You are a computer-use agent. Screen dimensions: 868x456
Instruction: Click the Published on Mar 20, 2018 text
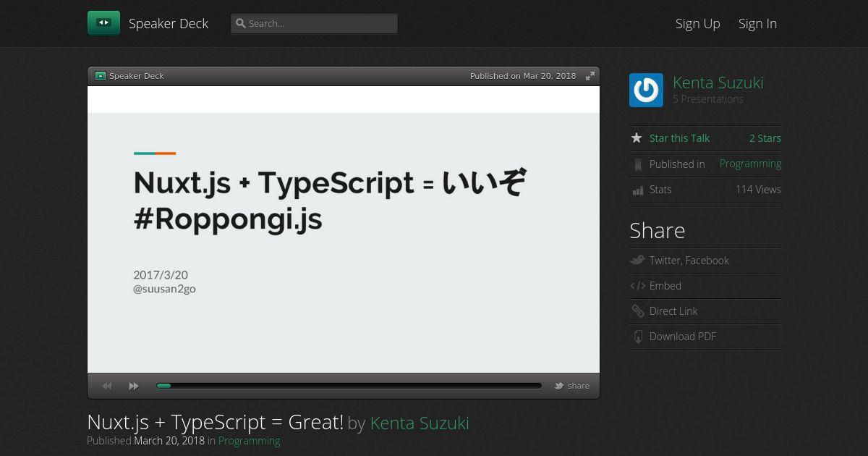pos(523,76)
